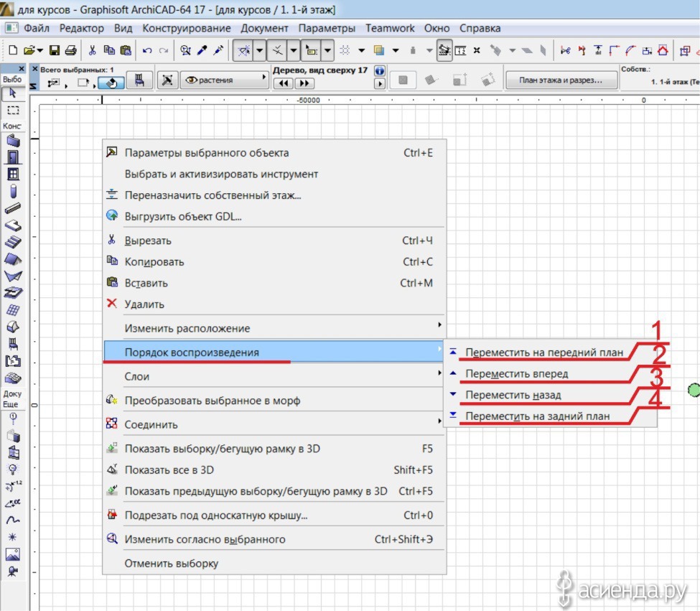The width and height of the screenshot is (700, 611).
Task: Select the Camera tool
Action: 13,572
